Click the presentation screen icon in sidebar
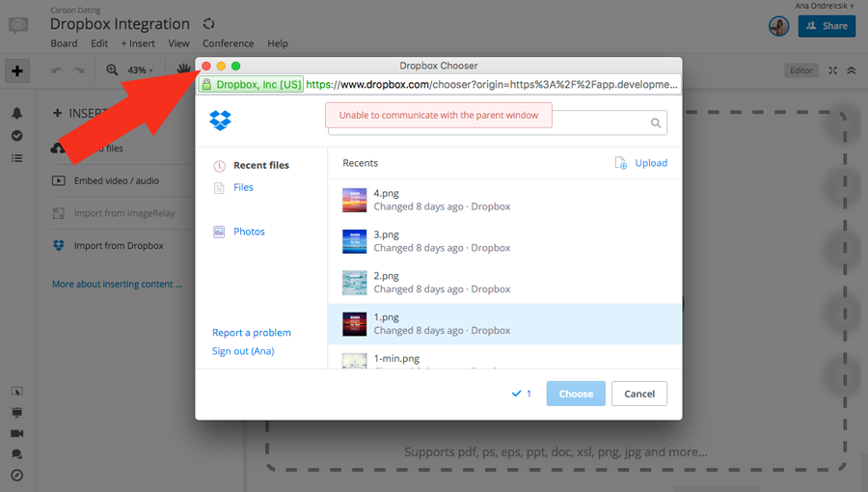 [x=17, y=412]
